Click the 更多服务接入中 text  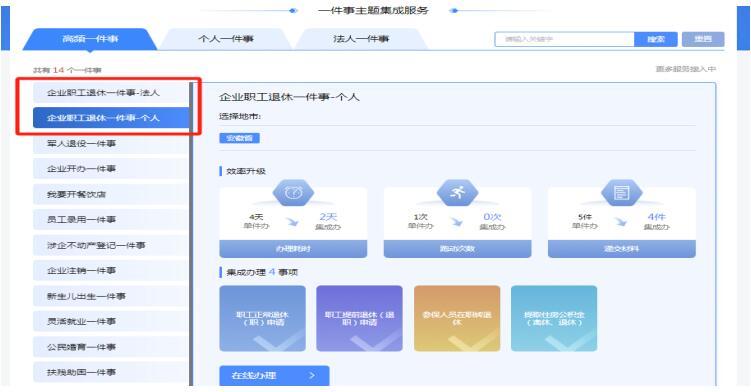coord(685,69)
